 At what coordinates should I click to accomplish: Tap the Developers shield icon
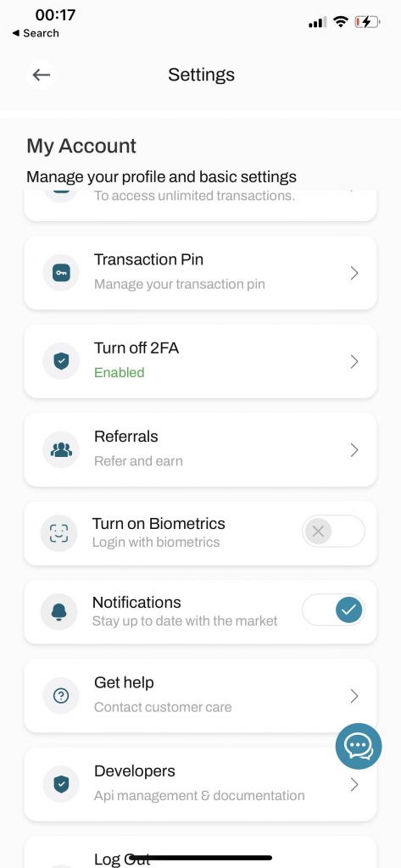click(61, 784)
